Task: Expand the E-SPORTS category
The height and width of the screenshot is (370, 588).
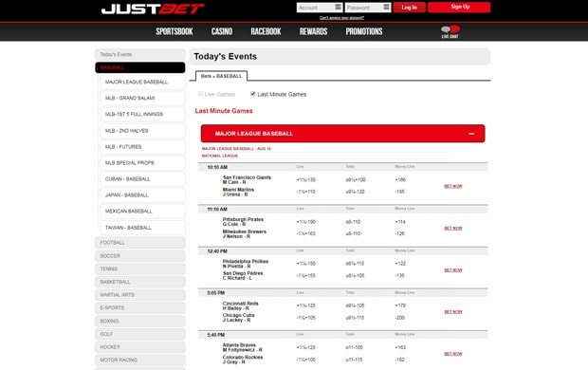Action: (x=139, y=307)
